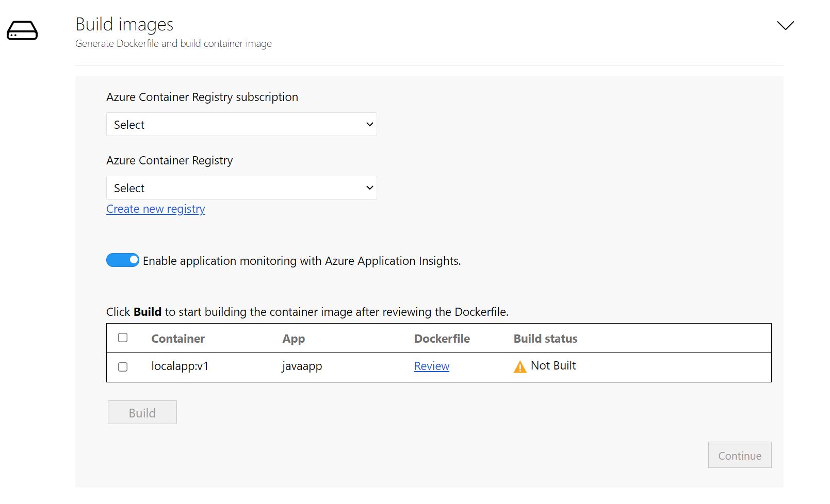Check the checkbox for localapp:v1 row
Viewport: 830px width, 504px height.
point(123,367)
